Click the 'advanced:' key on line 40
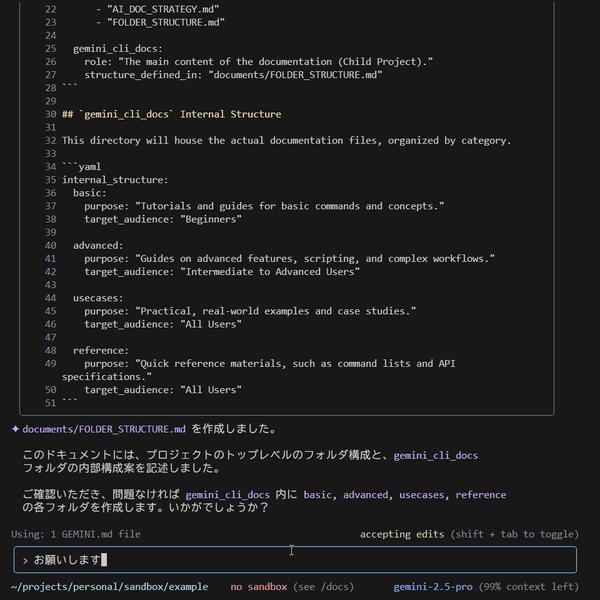 point(98,245)
